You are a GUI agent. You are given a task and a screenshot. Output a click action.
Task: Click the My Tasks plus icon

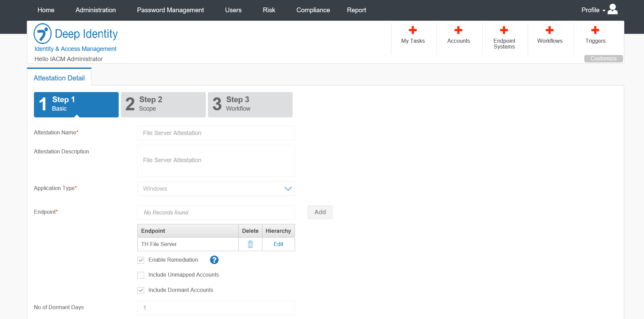tap(413, 30)
